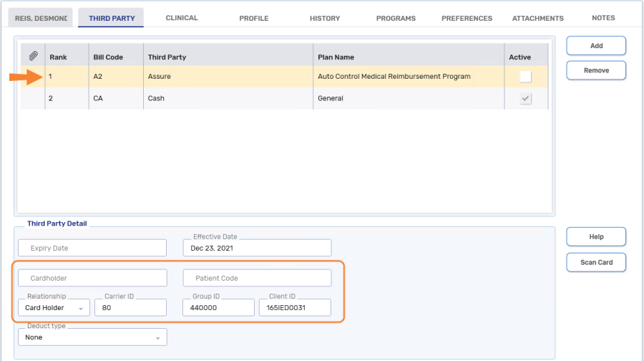Click the Remove button

pos(596,70)
